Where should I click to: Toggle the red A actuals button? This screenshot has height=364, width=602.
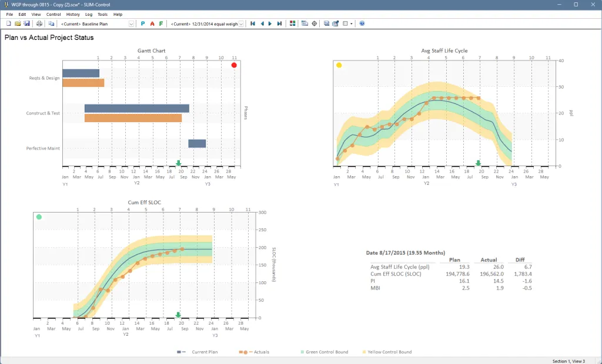tap(152, 23)
